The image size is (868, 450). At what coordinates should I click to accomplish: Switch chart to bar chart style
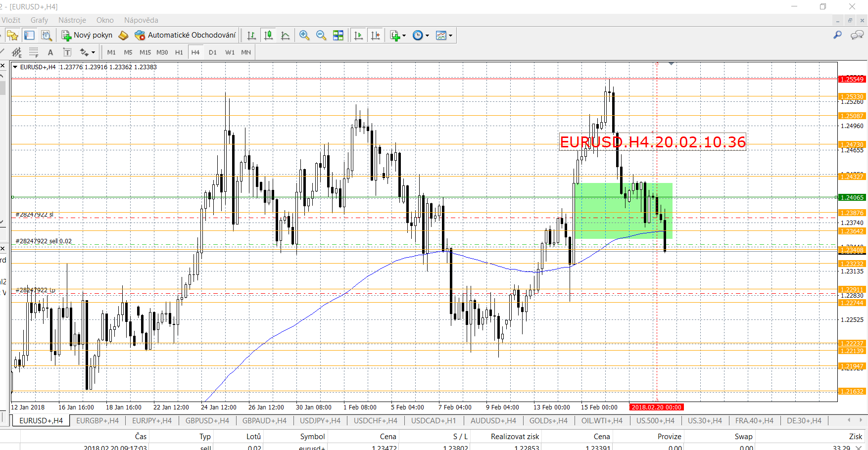pos(251,35)
